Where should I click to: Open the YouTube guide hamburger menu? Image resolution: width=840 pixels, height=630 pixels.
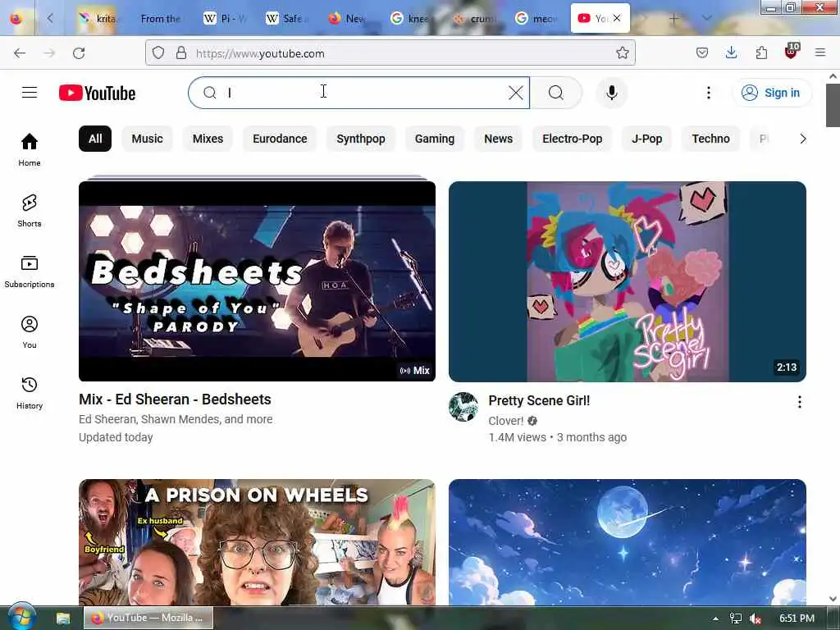[x=30, y=93]
